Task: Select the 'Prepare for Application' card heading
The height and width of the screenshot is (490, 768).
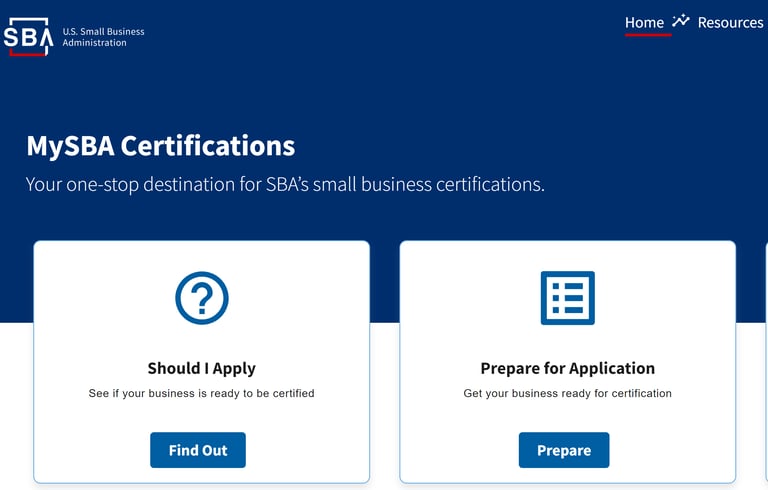Action: 568,368
